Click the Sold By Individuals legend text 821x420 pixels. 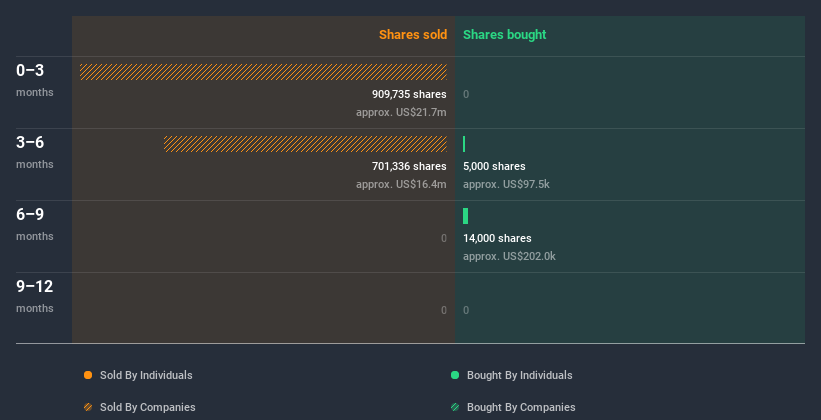point(146,375)
